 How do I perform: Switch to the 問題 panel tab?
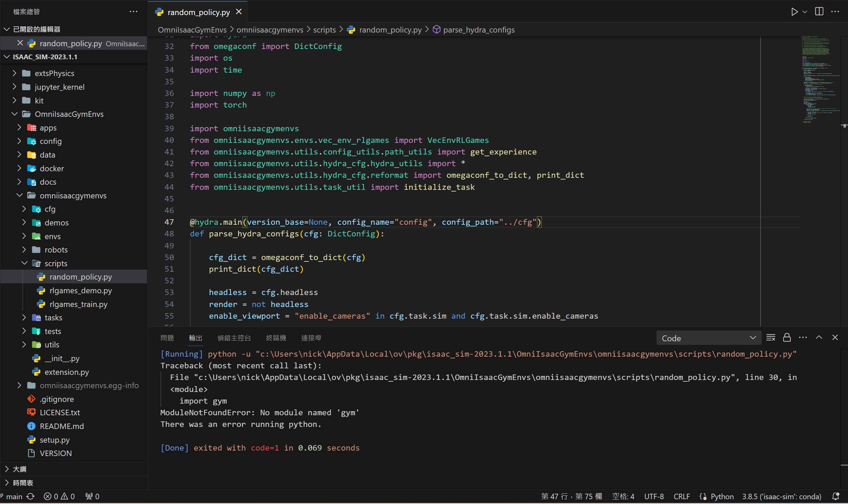167,337
